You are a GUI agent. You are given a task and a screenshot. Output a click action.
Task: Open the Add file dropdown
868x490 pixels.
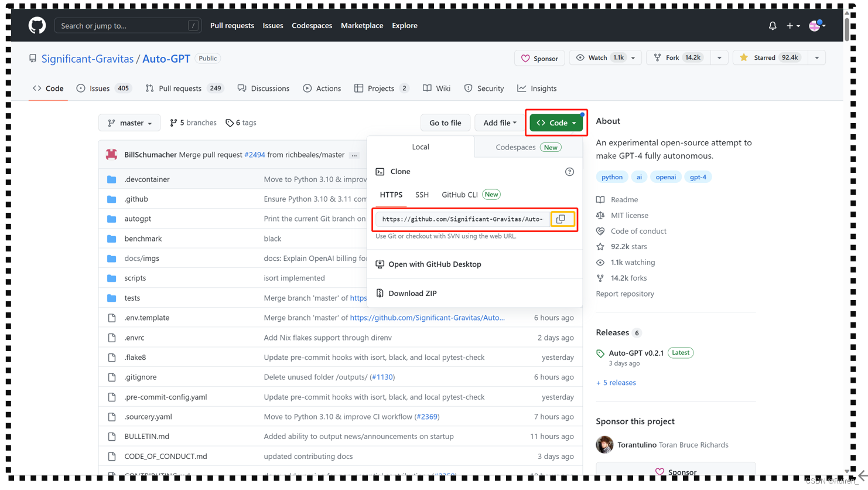click(500, 122)
